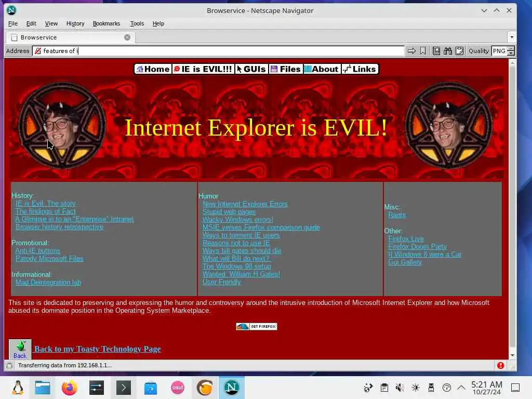Click the clipboard icon in toolbar
The height and width of the screenshot is (399, 532).
point(459,51)
